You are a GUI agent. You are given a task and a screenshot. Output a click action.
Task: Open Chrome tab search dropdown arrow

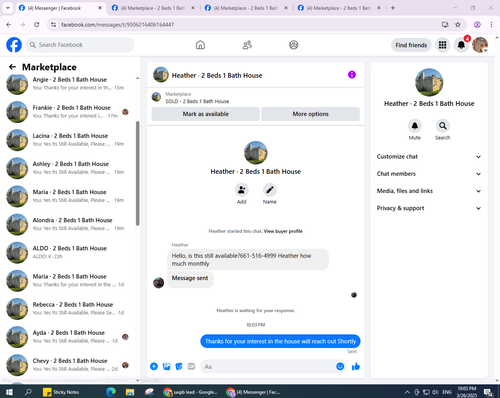pos(8,8)
